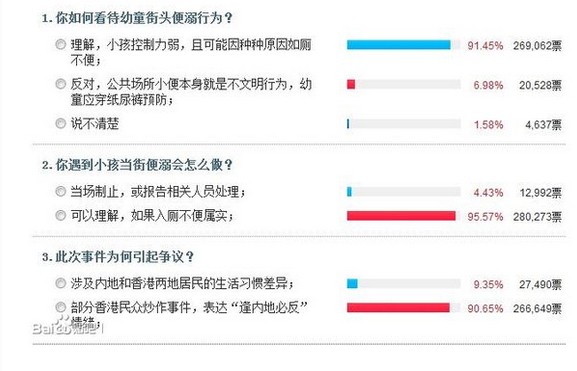Select the 反对 radio option in question 1
This screenshot has width=577, height=371.
coord(60,84)
